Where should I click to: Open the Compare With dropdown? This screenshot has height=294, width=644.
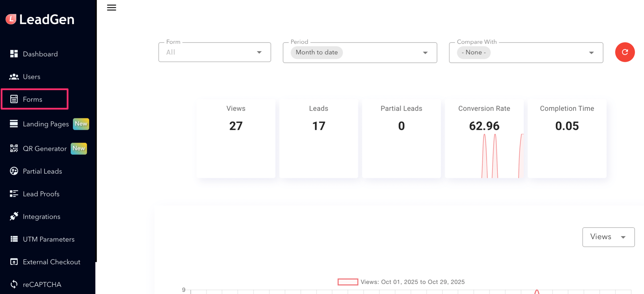[526, 53]
